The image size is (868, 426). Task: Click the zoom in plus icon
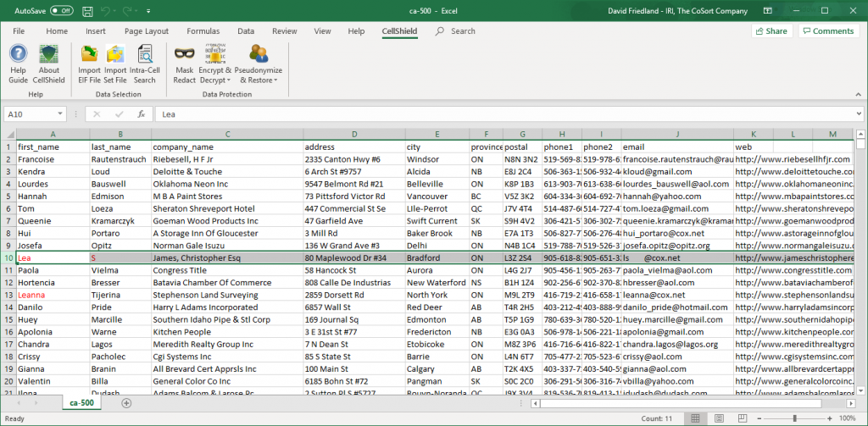pyautogui.click(x=831, y=418)
